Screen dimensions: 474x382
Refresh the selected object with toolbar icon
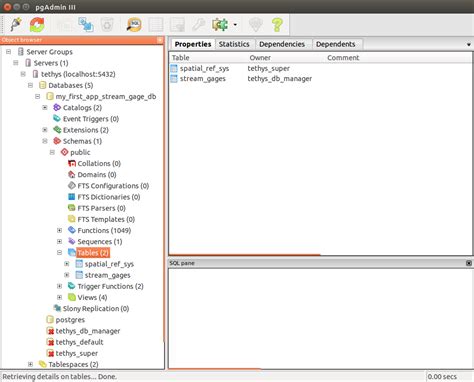[37, 25]
